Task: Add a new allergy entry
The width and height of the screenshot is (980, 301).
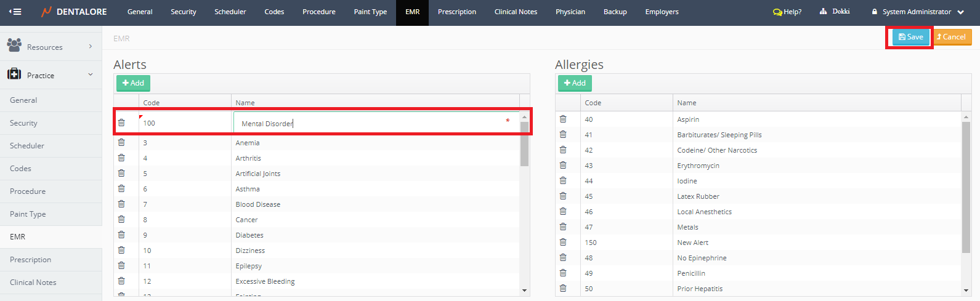Action: [x=574, y=83]
